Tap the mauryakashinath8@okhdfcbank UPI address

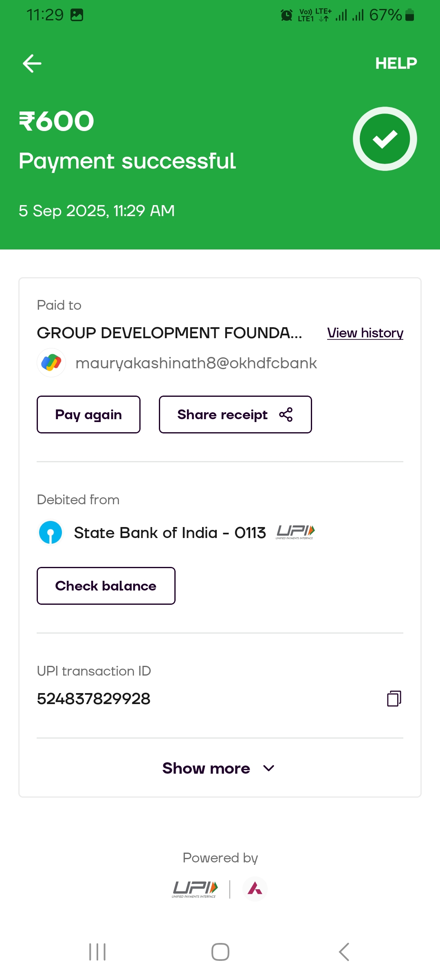(x=196, y=363)
